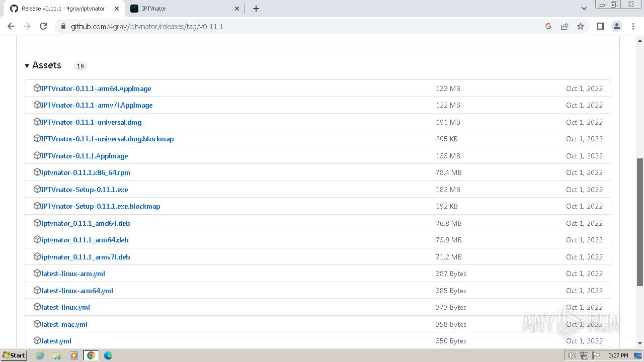Open the Chrome profile menu

coord(617,26)
